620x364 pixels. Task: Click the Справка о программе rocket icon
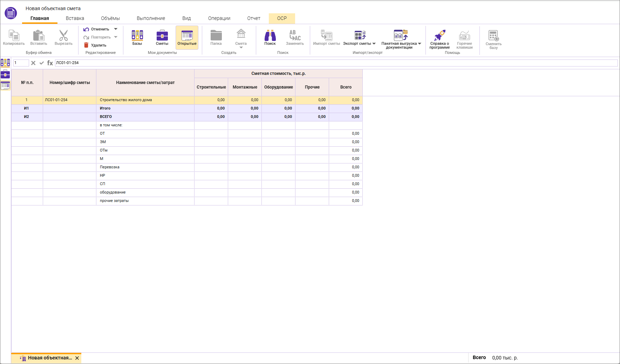tap(440, 36)
